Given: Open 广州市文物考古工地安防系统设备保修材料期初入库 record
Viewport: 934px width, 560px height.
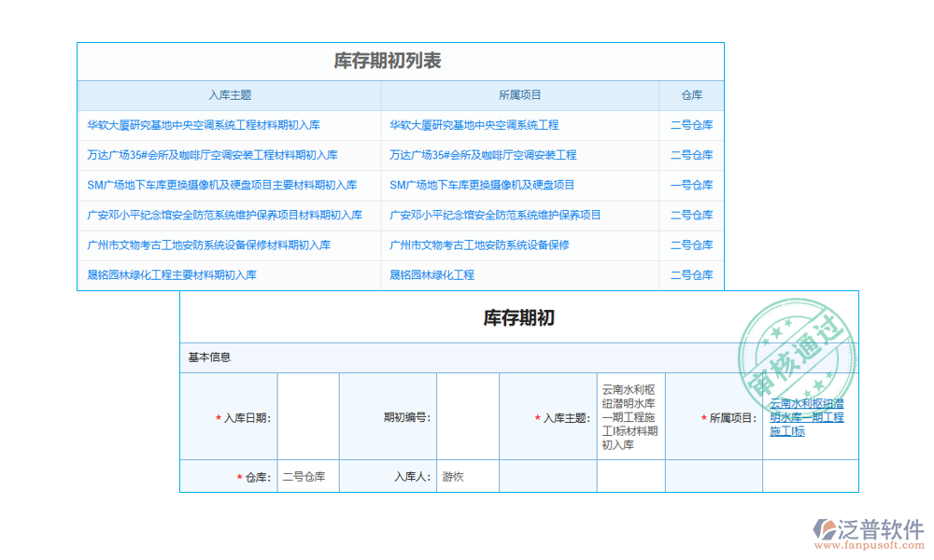Looking at the screenshot, I should 207,245.
